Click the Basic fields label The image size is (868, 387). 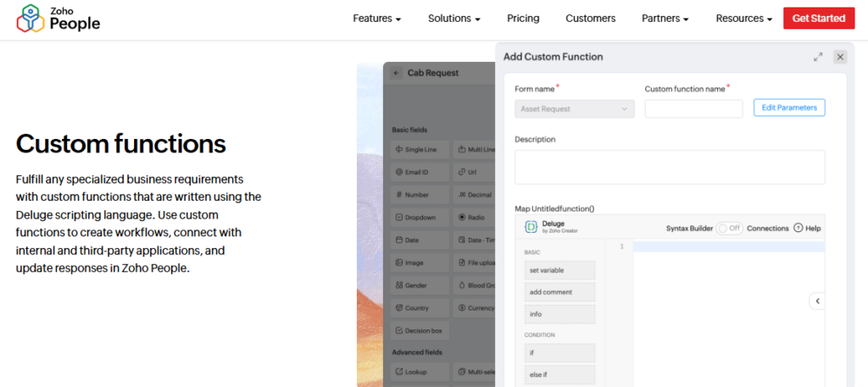(x=409, y=130)
